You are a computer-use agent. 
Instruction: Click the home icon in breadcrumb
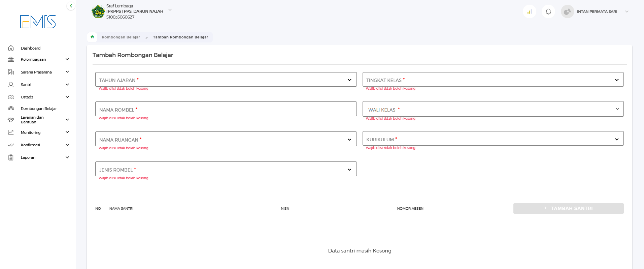click(x=92, y=37)
